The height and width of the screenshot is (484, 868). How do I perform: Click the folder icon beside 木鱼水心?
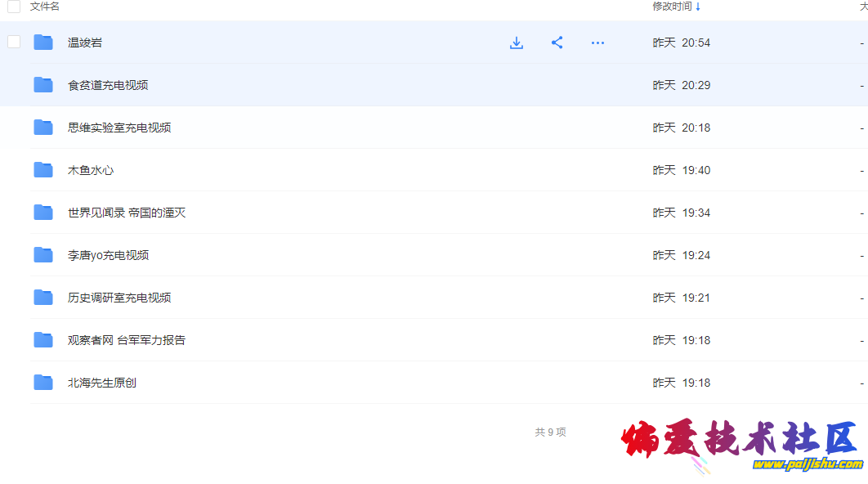43,170
